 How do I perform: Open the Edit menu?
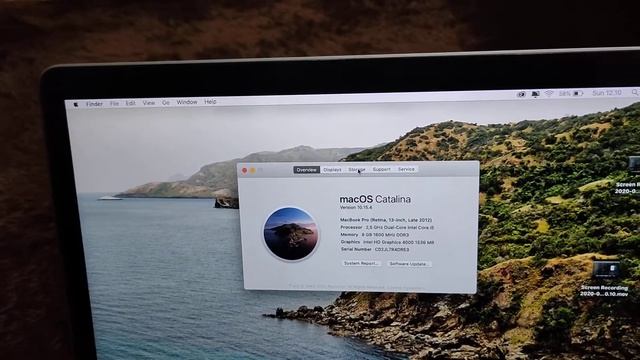[x=131, y=103]
